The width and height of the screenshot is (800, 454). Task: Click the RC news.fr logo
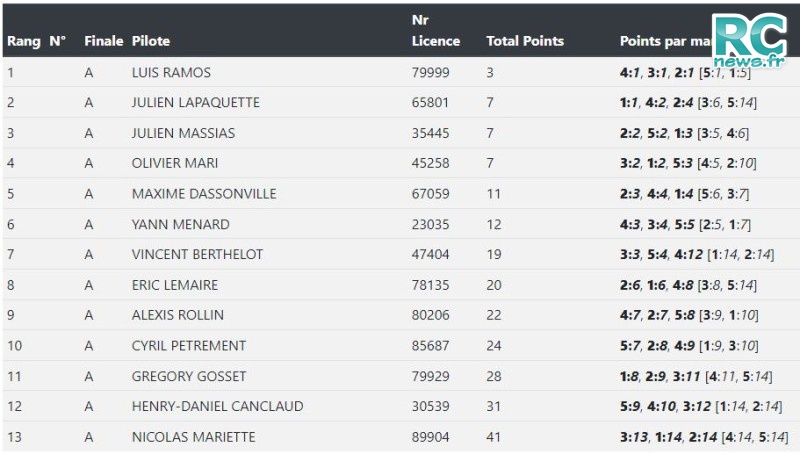pos(749,41)
